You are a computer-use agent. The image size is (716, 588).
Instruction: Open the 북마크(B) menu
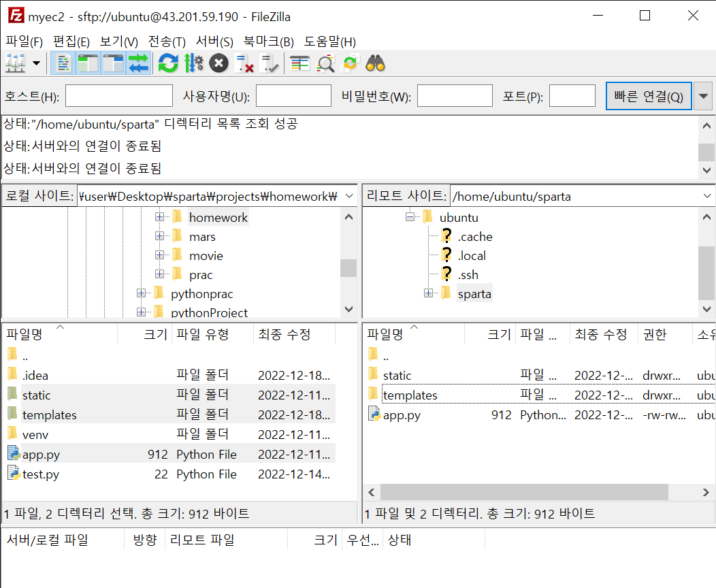click(x=268, y=42)
